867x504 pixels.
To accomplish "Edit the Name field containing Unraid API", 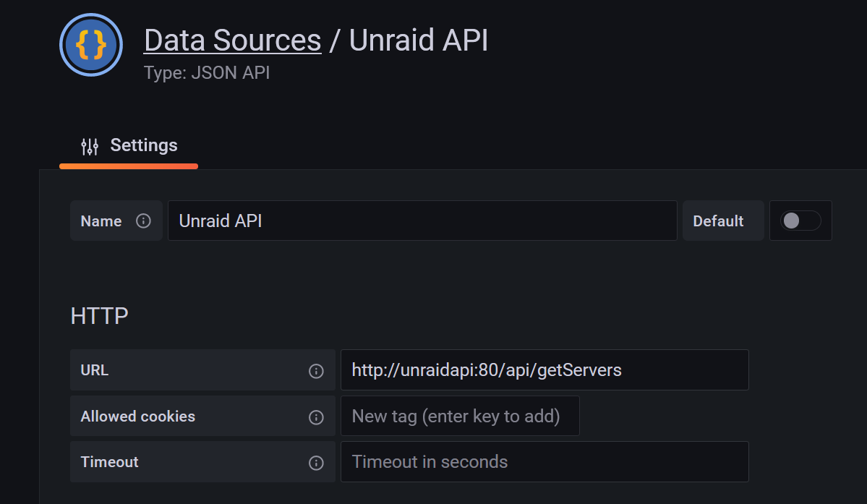I will click(x=422, y=221).
